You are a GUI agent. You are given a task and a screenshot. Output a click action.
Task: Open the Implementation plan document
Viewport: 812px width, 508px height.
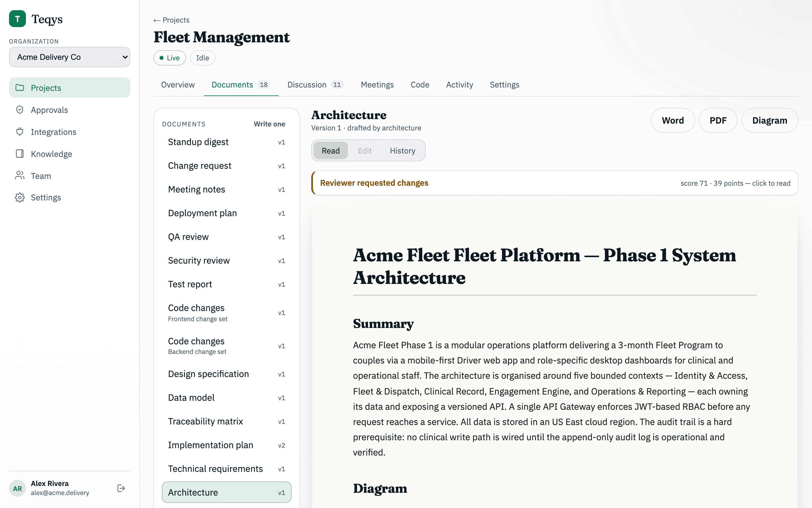click(x=226, y=445)
